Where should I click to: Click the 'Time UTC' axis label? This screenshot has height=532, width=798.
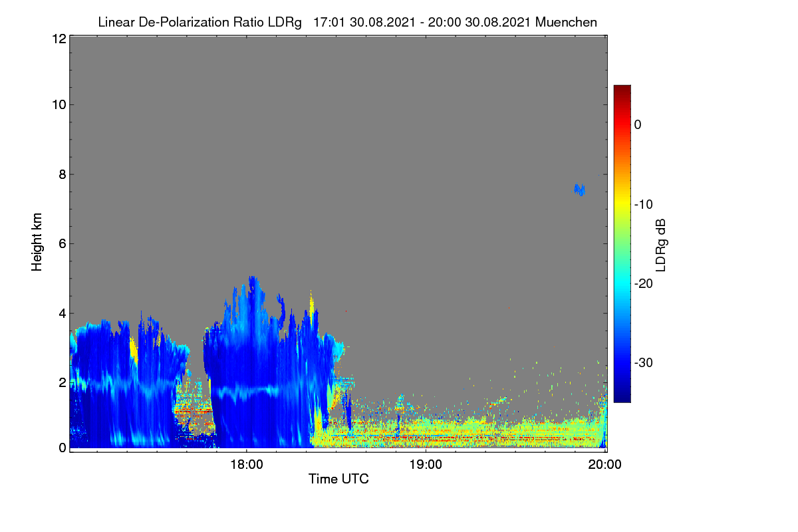coord(338,479)
